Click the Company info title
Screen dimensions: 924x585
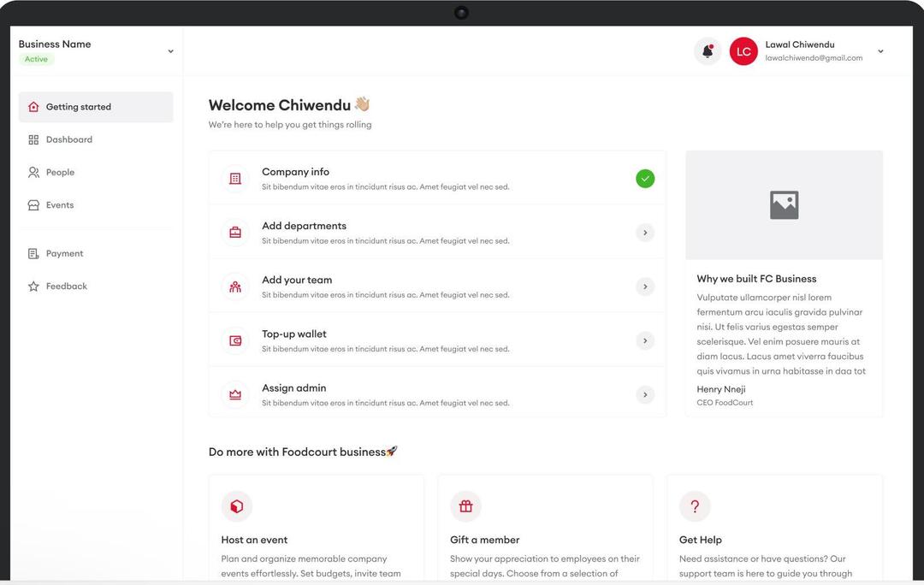[x=295, y=172]
